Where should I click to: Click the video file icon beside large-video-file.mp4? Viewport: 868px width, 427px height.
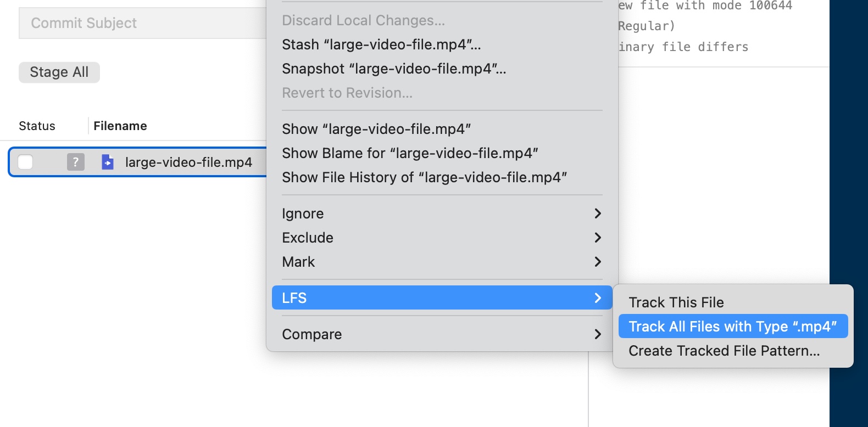pyautogui.click(x=108, y=162)
